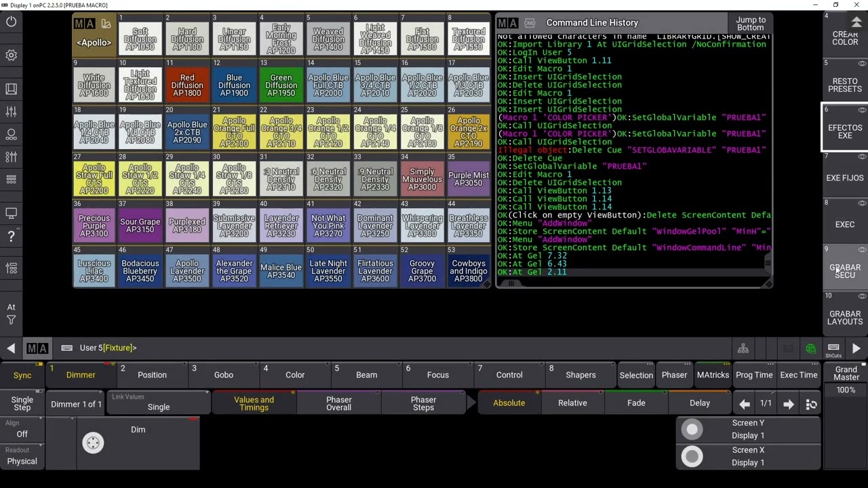Toggle Single Step mode
868x488 pixels.
(x=22, y=403)
